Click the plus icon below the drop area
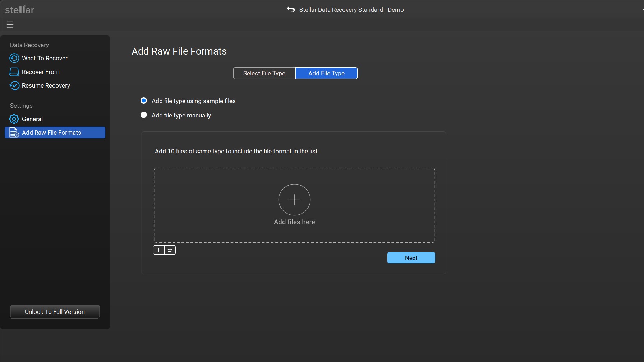Screen dimensions: 644x362 tap(158, 250)
